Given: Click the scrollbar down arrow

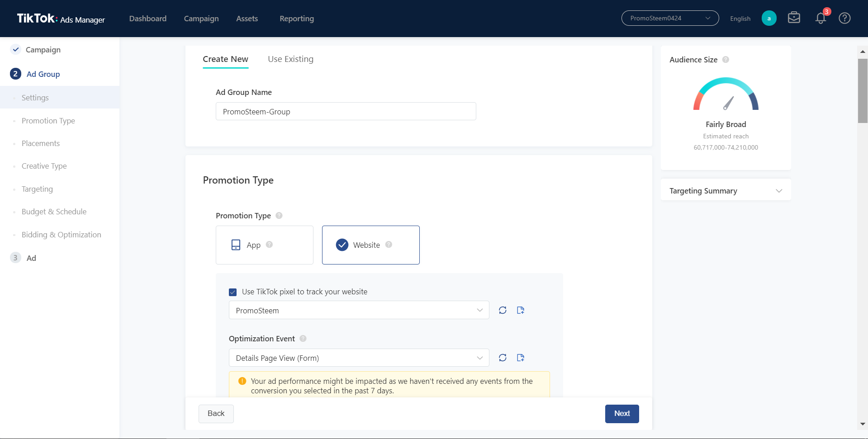Looking at the screenshot, I should (863, 424).
